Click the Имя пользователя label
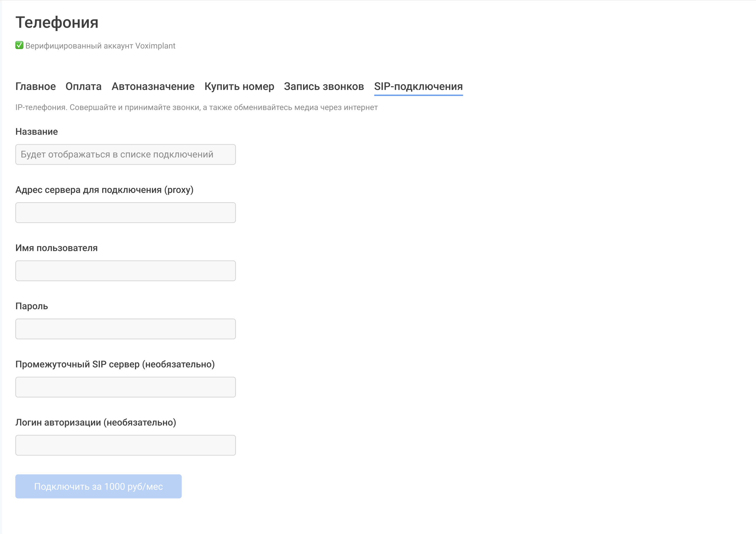The width and height of the screenshot is (756, 534). point(57,248)
